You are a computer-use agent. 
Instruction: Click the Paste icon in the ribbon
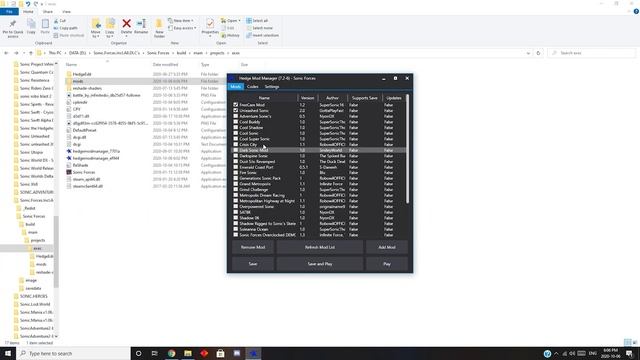pyautogui.click(x=45, y=27)
